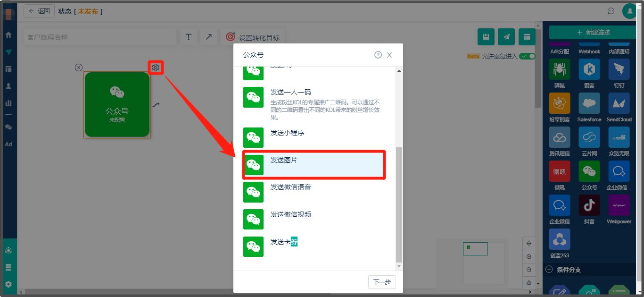
Task: Click the 未发布 status label
Action: click(x=88, y=11)
